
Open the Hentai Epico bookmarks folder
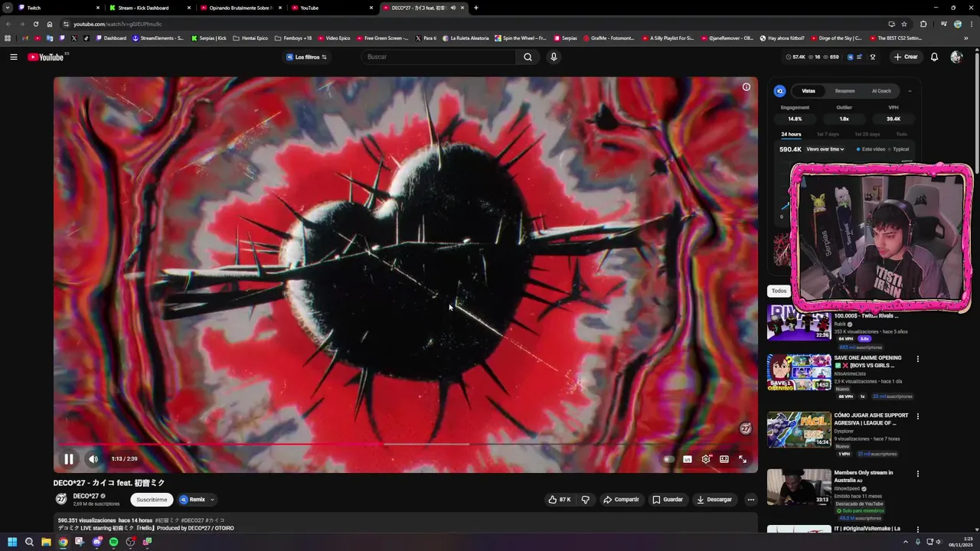point(250,38)
